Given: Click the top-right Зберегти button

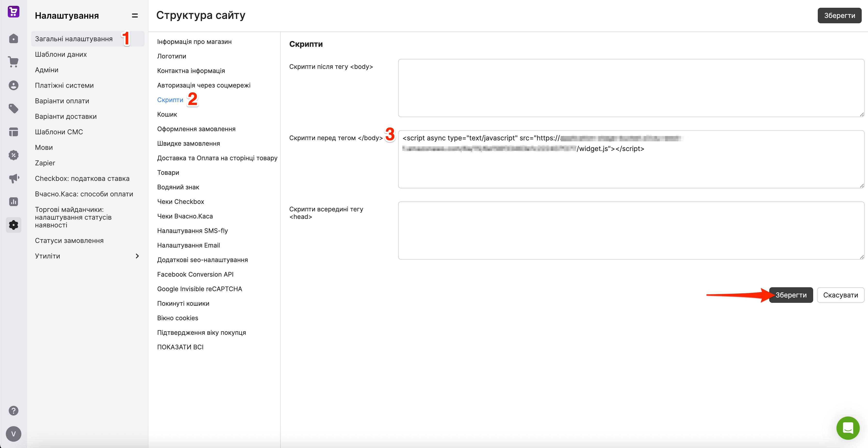Looking at the screenshot, I should (x=839, y=16).
